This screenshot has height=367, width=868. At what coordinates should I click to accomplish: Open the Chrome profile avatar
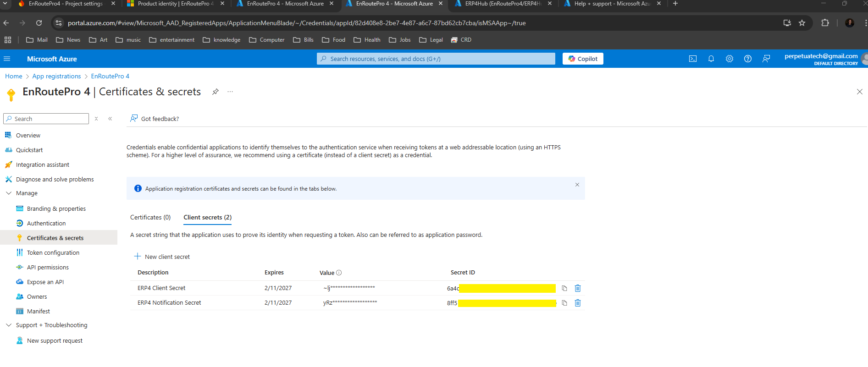(850, 23)
